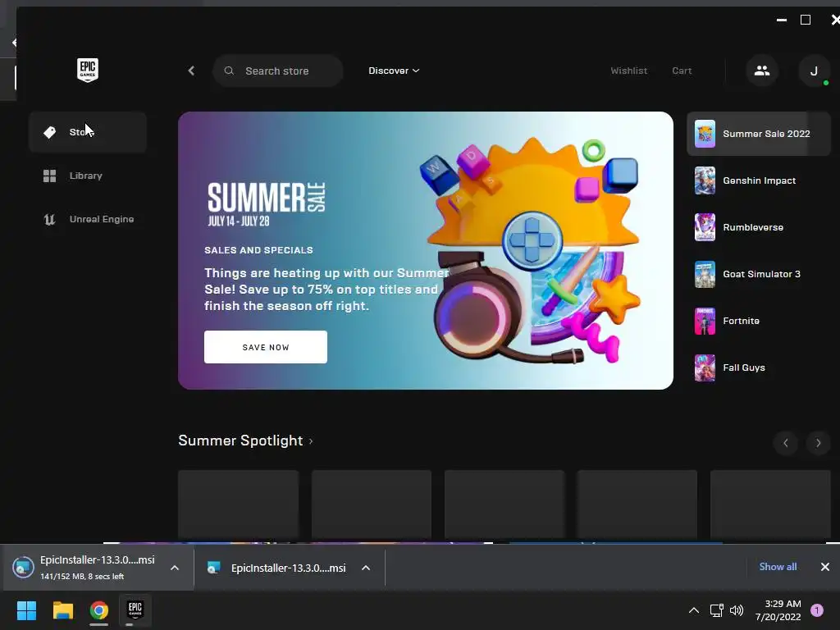Open the volume tray icon
Screen dimensions: 840x630
tap(737, 610)
